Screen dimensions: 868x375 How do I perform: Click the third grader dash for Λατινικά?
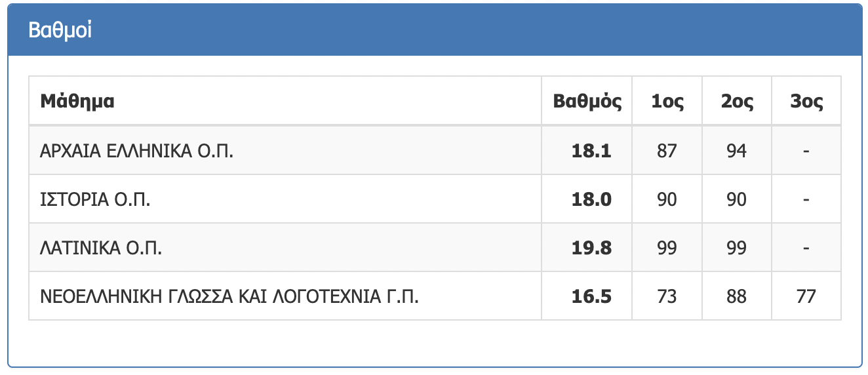tap(806, 248)
